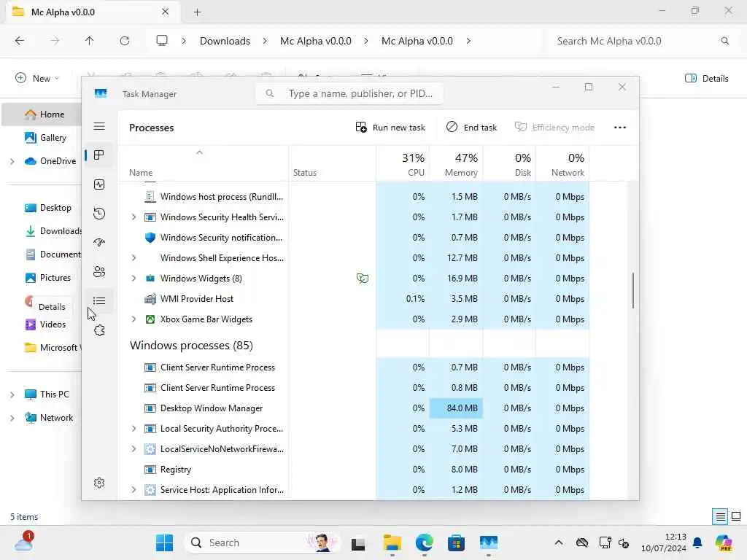Click Status column header
Screen dimensions: 747x560
[x=332, y=163]
